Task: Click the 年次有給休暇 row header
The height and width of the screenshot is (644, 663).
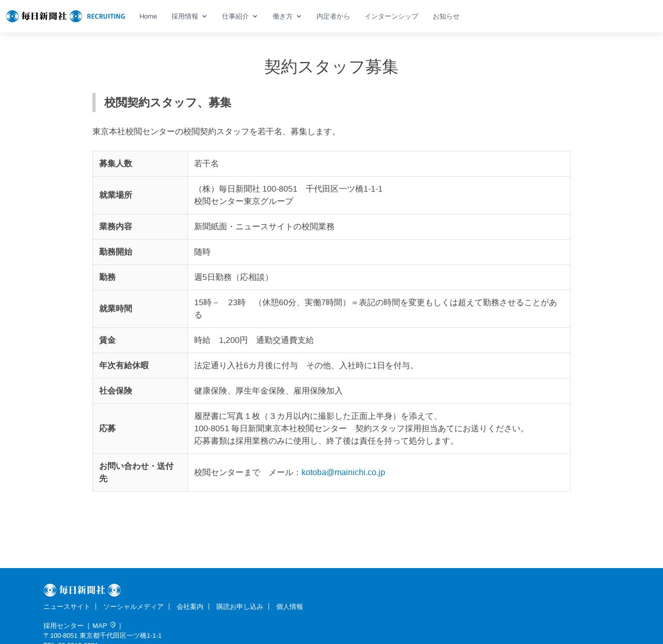Action: [140, 366]
